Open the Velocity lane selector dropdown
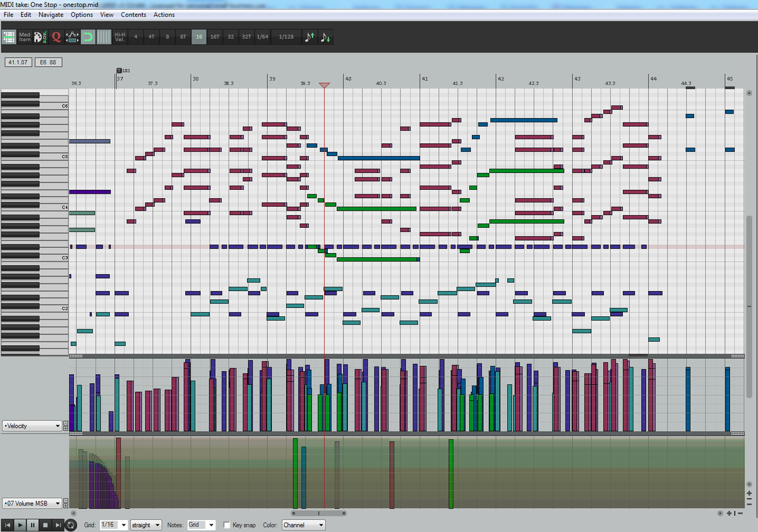The height and width of the screenshot is (532, 758). point(32,425)
